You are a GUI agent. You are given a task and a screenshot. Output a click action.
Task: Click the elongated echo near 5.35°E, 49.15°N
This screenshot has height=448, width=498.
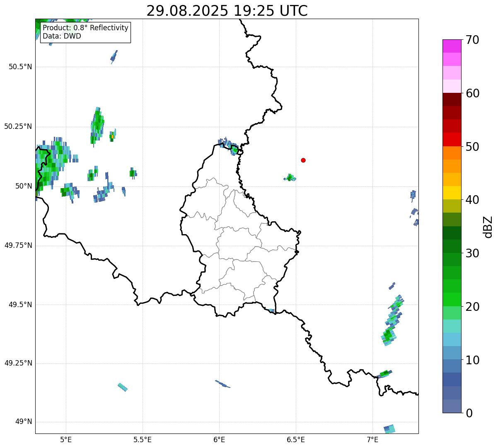(123, 387)
